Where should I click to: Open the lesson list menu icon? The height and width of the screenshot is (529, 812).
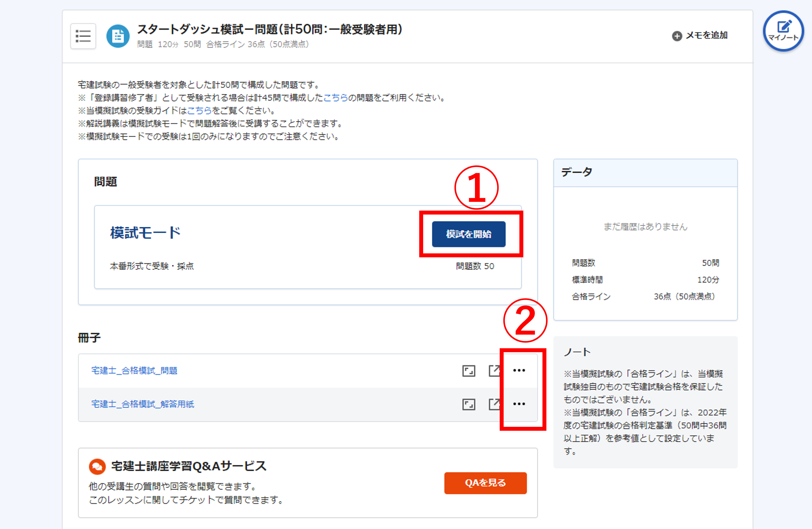click(83, 36)
